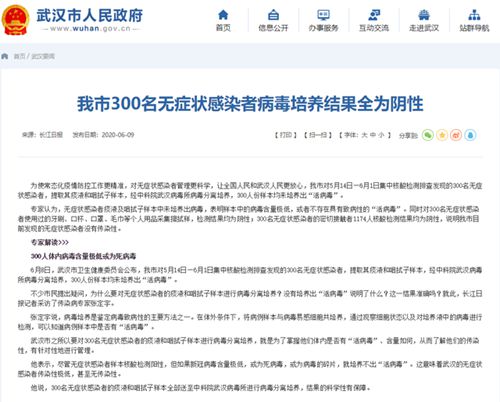Open the 武汉要闻 breadcrumb link
500x402 pixels.
click(43, 56)
